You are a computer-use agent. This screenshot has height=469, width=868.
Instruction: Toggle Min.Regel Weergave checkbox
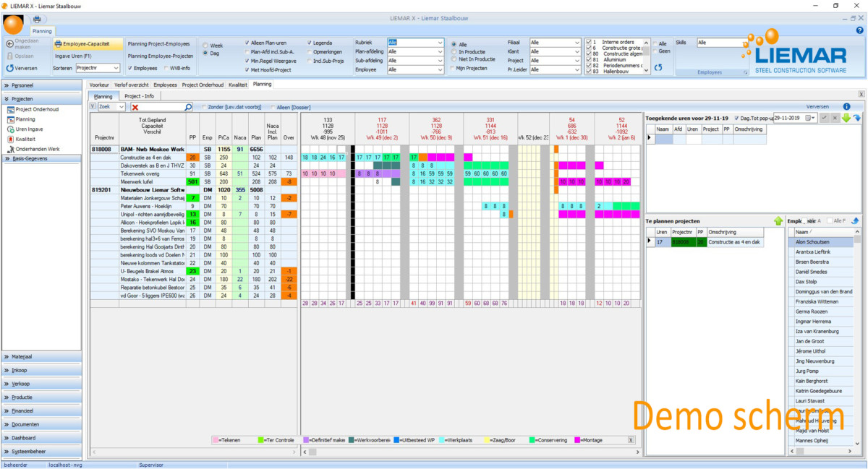point(247,61)
